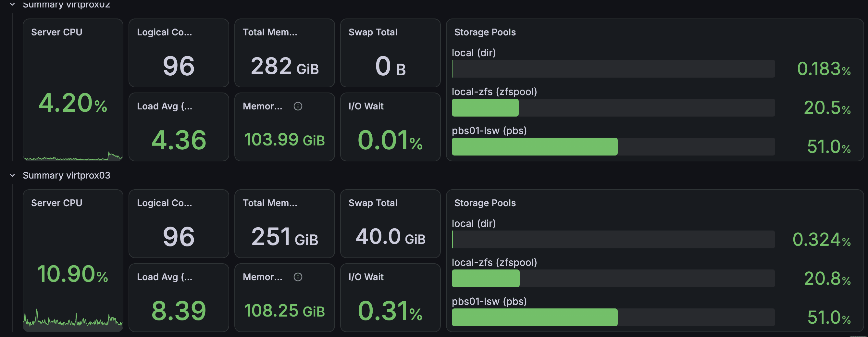Image resolution: width=868 pixels, height=337 pixels.
Task: Click virtprox03 Load Avg panel title
Action: point(165,277)
